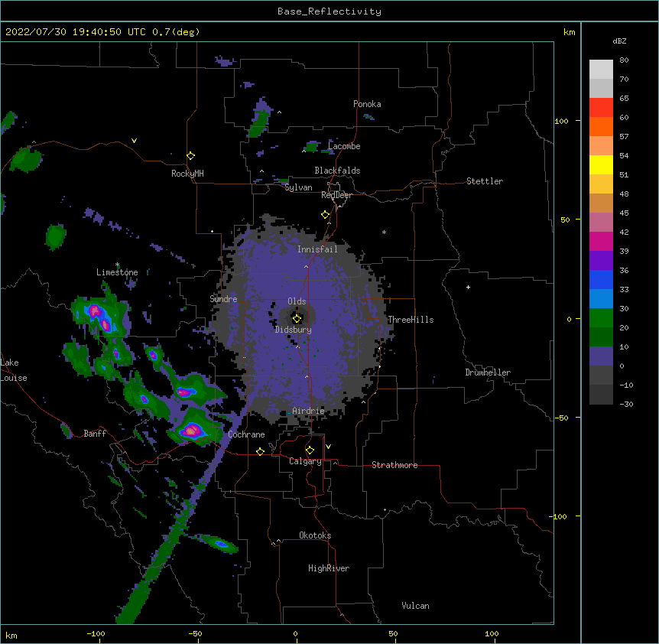Click the Lacombe label
Screen dimensions: 659x644
click(x=344, y=146)
